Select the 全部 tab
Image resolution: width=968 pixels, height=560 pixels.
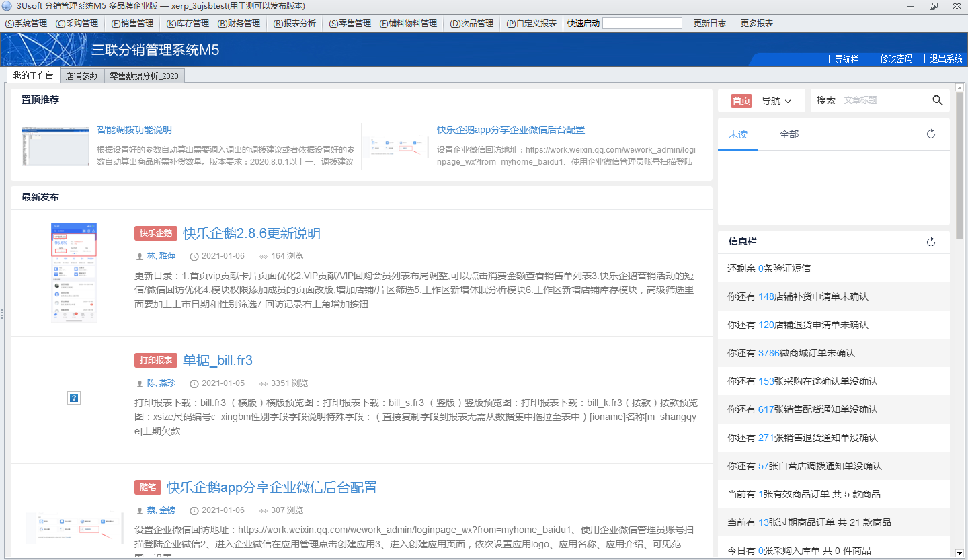pyautogui.click(x=789, y=134)
